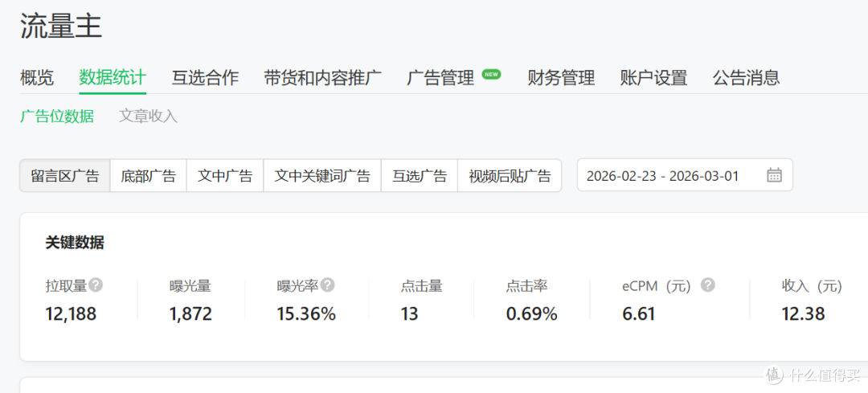Click the eCPM（元） metric label
The width and height of the screenshot is (868, 393).
657,286
